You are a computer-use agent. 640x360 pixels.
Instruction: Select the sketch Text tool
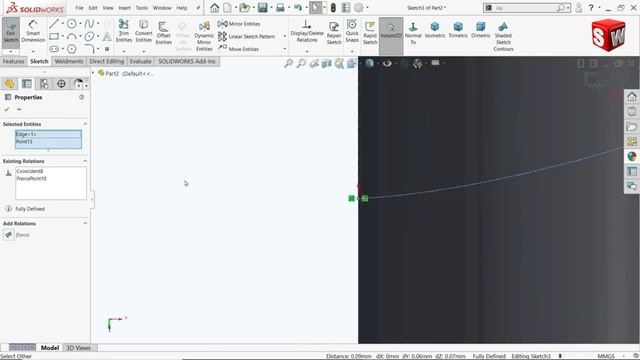(x=107, y=36)
